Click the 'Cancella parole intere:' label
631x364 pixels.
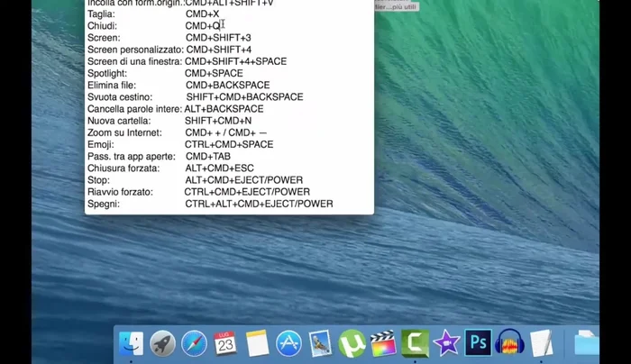point(135,109)
